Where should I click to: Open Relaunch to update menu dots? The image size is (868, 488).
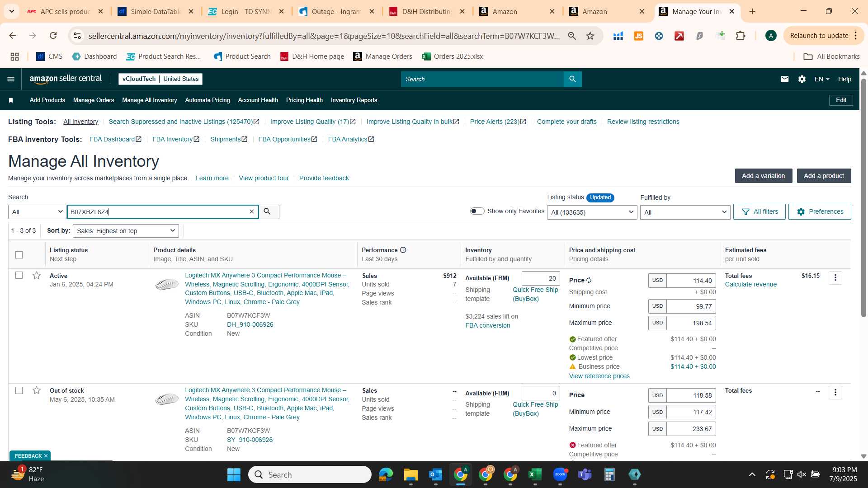(x=855, y=36)
